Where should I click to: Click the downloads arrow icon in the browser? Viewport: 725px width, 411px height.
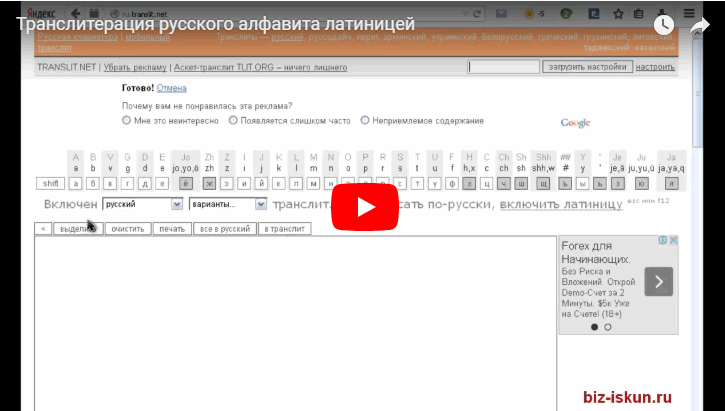[x=662, y=12]
